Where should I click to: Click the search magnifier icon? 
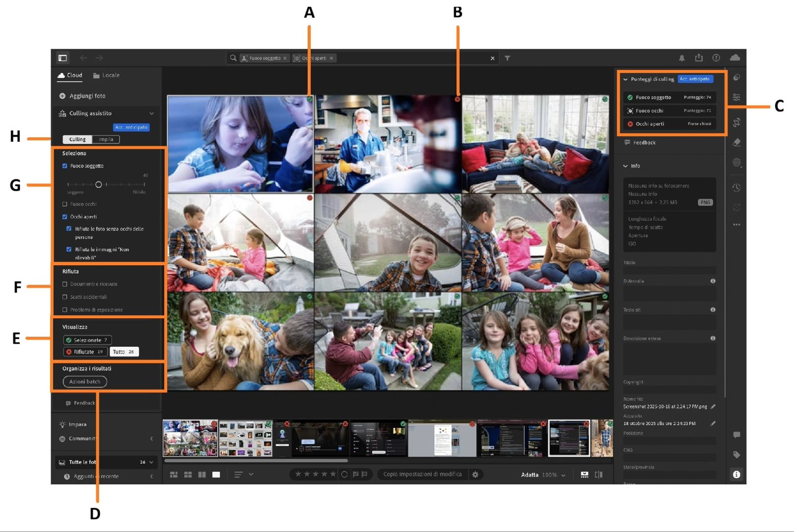coord(233,58)
